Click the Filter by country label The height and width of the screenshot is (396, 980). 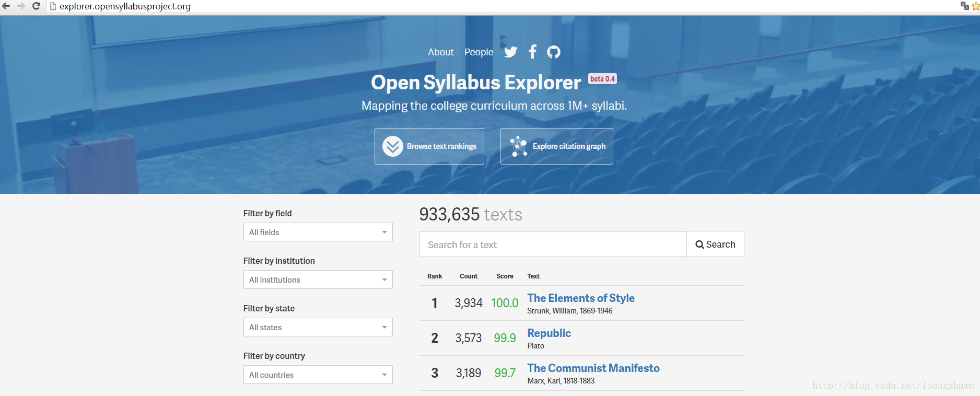274,356
